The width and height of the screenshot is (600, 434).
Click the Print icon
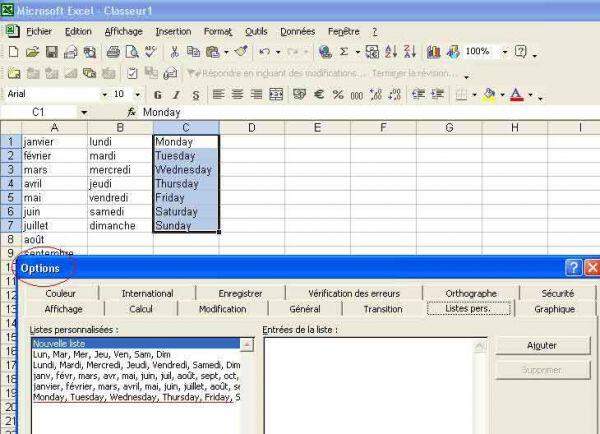pos(113,52)
